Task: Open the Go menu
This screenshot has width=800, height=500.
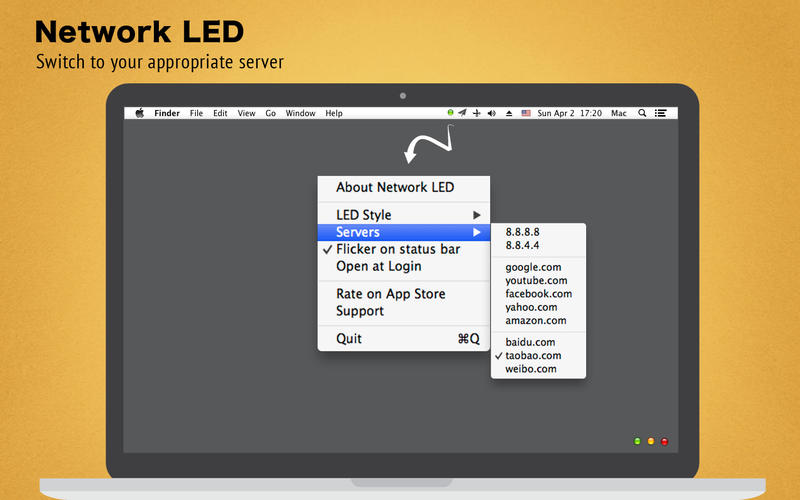Action: pos(270,113)
